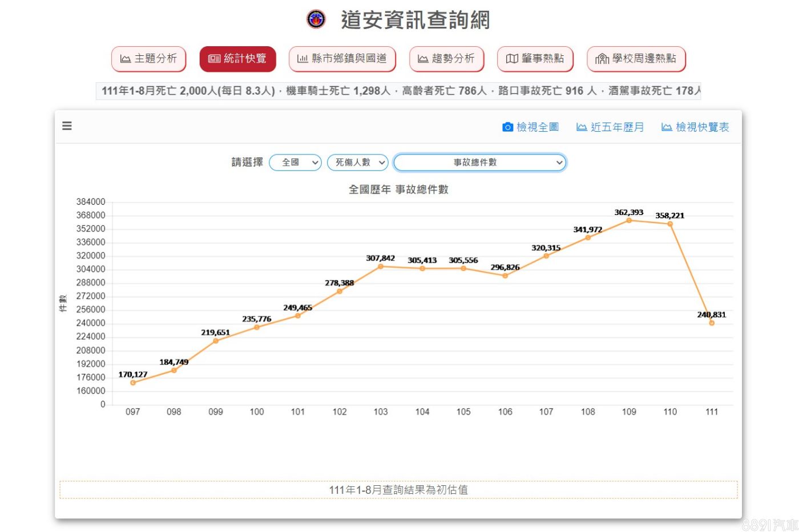Select the 240,831 data point for year 111
799x532 pixels.
pyautogui.click(x=712, y=323)
